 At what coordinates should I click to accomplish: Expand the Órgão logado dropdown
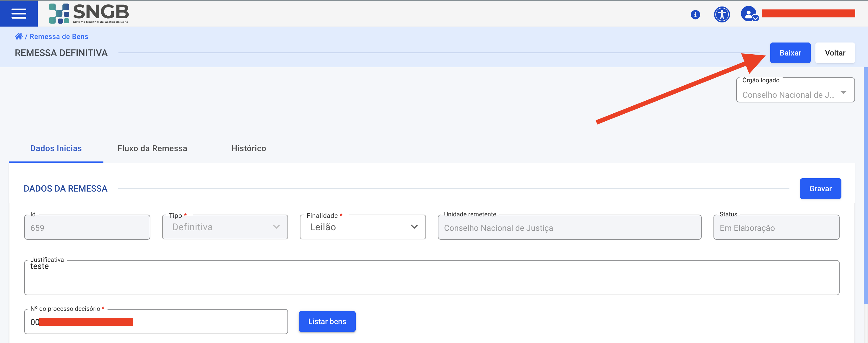click(795, 90)
